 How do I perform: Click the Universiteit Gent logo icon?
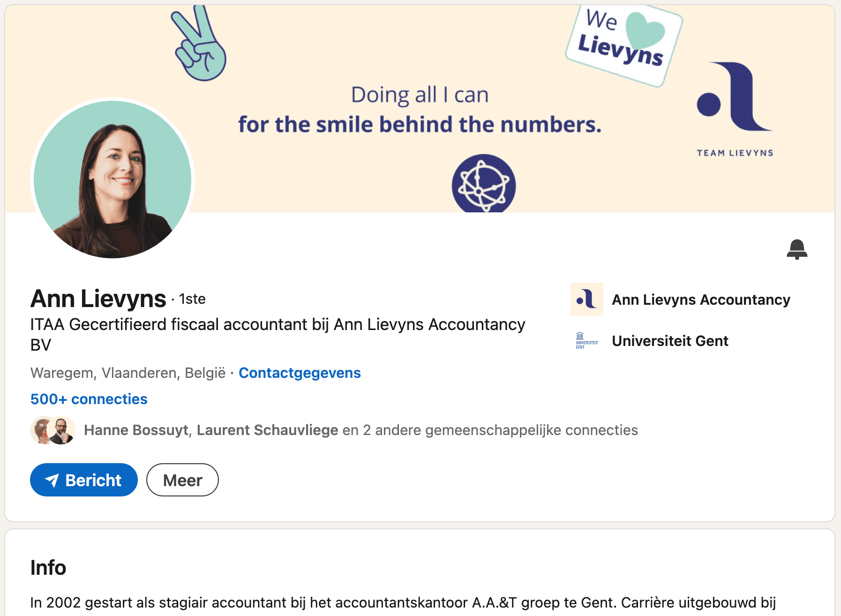click(586, 341)
